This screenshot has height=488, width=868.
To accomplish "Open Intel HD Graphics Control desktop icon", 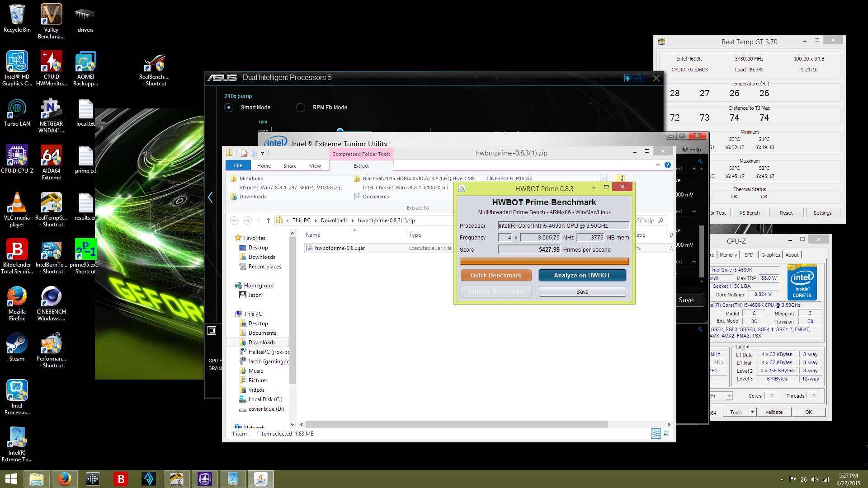I will click(x=17, y=68).
